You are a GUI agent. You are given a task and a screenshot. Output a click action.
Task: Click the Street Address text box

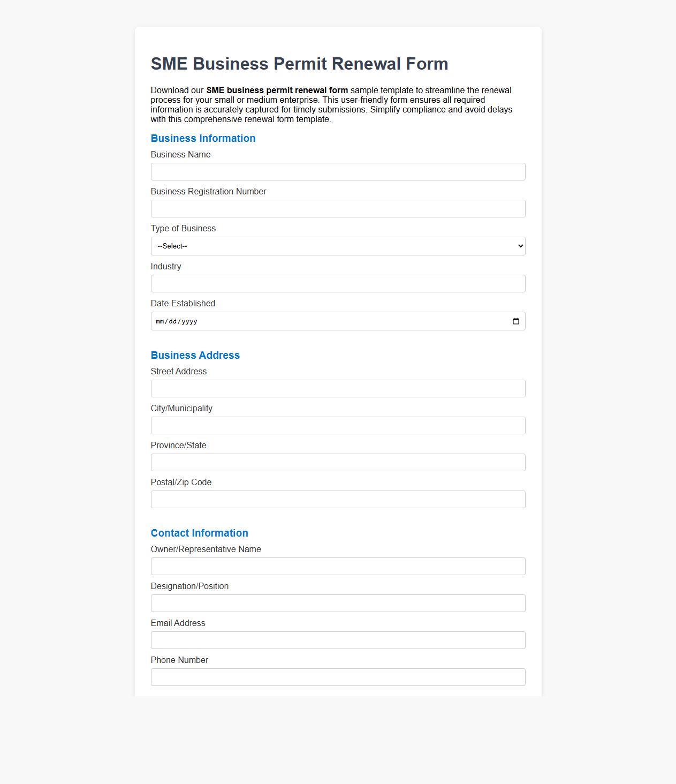pyautogui.click(x=338, y=388)
